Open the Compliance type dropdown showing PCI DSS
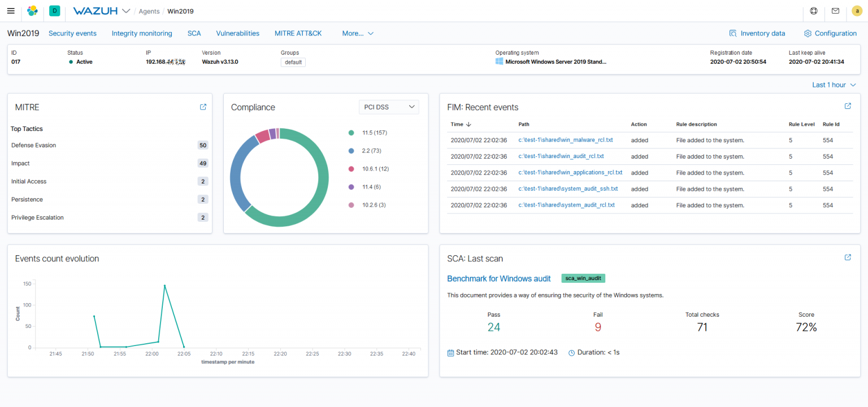 tap(389, 107)
